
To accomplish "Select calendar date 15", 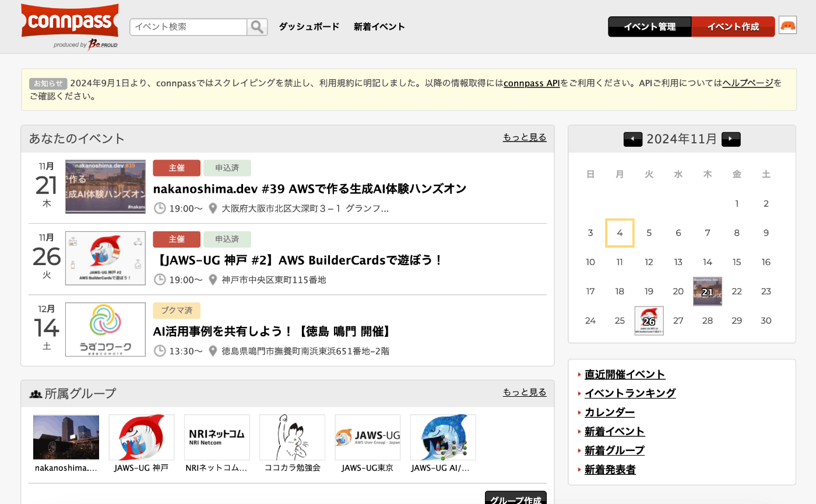I will click(737, 262).
